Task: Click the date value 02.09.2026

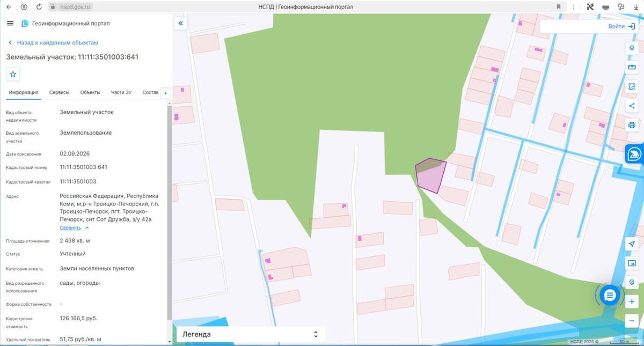Action: click(75, 153)
